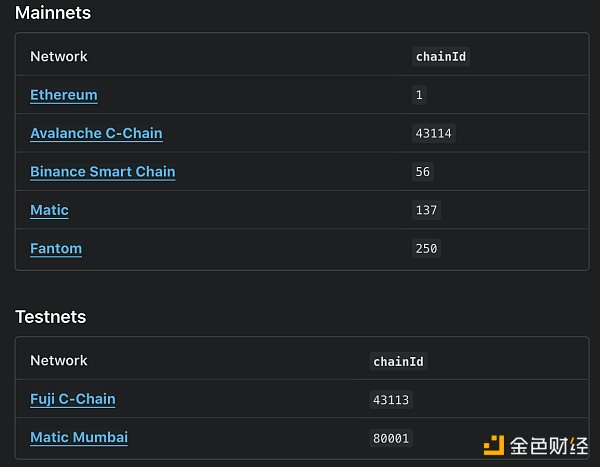Open the Ethereum network link
Screen dimensions: 600x467
[64, 95]
